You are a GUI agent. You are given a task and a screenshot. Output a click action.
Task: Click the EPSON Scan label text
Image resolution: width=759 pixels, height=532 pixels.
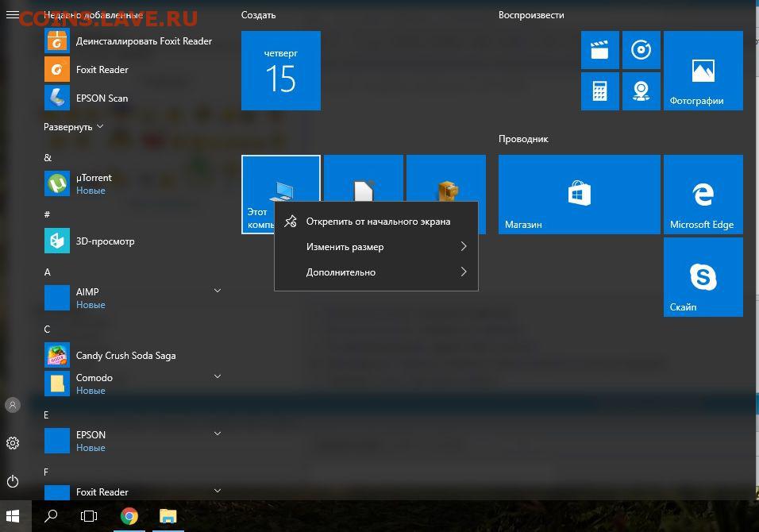coord(102,98)
